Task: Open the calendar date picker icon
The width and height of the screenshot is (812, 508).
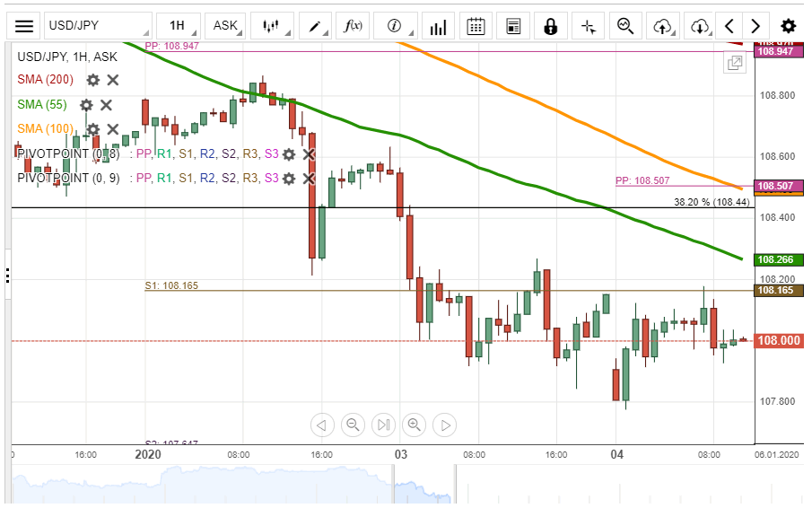Action: [x=476, y=26]
